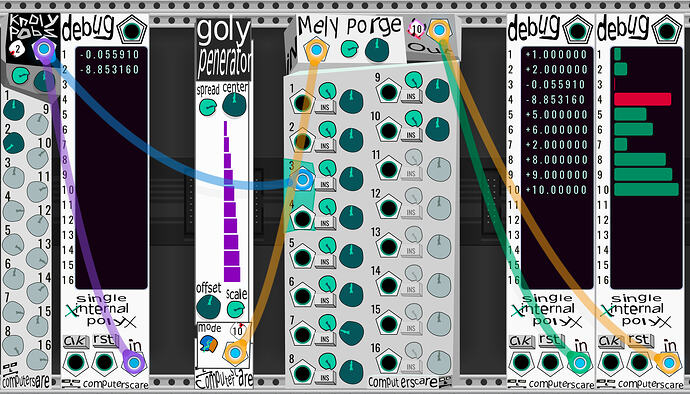Click green in jack on numeric-values debug module
The height and width of the screenshot is (394, 690).
pyautogui.click(x=580, y=362)
